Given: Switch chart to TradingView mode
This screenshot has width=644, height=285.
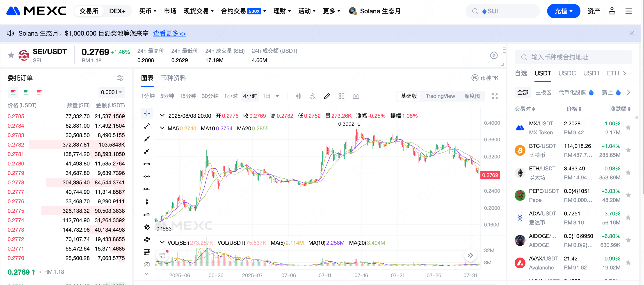Looking at the screenshot, I should click(x=440, y=96).
